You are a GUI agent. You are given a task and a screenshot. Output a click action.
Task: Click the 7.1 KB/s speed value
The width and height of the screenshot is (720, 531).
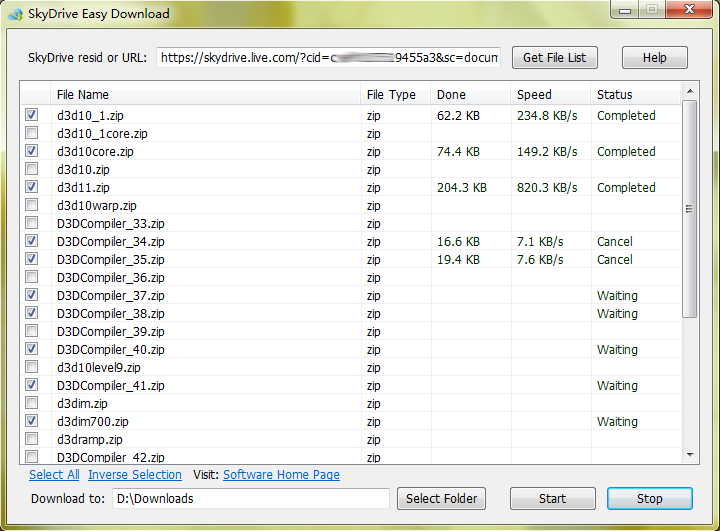(x=540, y=242)
